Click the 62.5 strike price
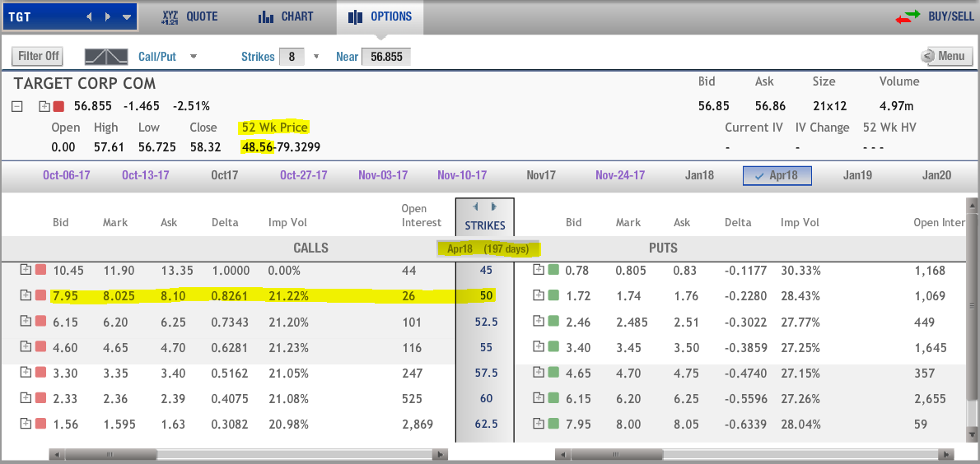980x464 pixels. point(486,424)
